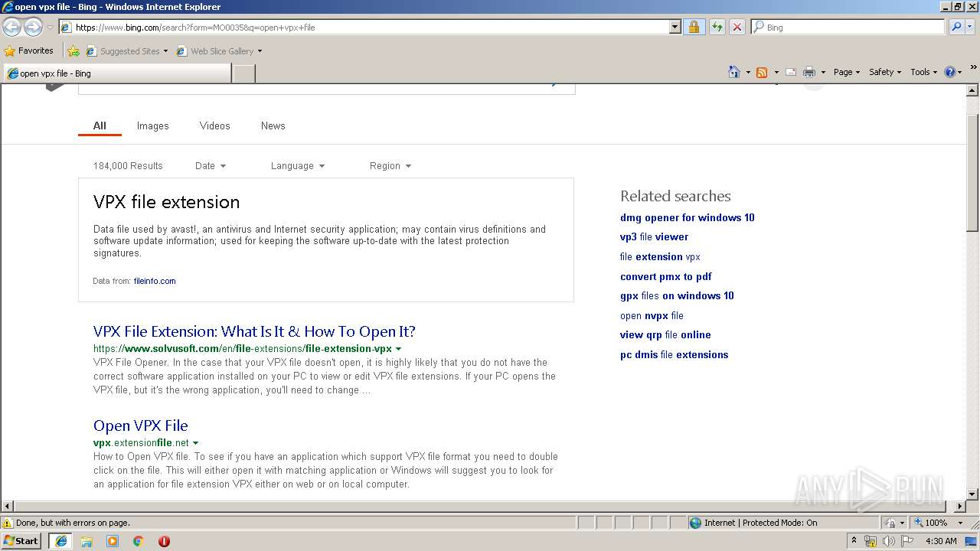980x551 pixels.
Task: Open the 'Open VPX File' search result
Action: pos(141,425)
